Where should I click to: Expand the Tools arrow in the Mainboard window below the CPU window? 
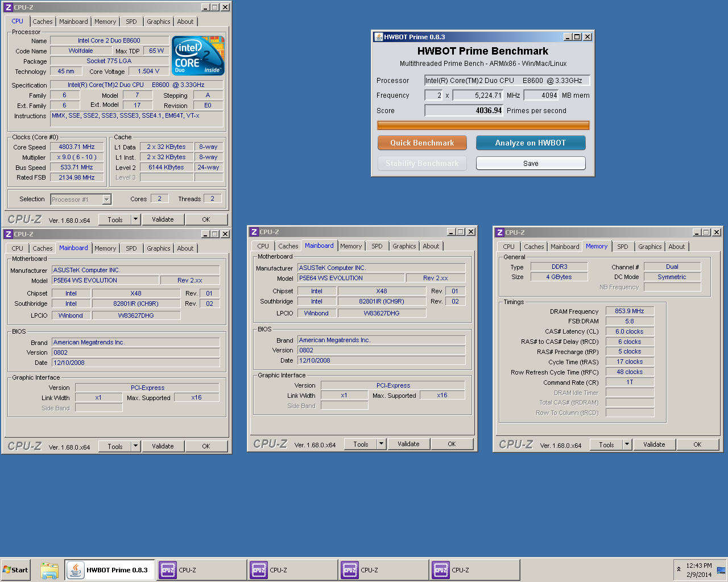coord(135,446)
